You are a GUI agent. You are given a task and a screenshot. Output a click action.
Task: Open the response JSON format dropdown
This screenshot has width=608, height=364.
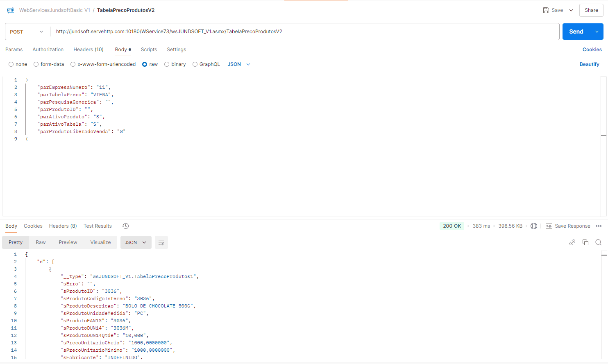[x=136, y=242]
